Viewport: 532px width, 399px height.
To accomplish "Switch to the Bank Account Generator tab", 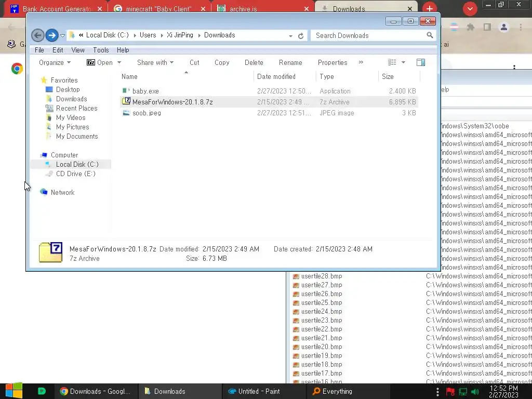I will 56,9.
